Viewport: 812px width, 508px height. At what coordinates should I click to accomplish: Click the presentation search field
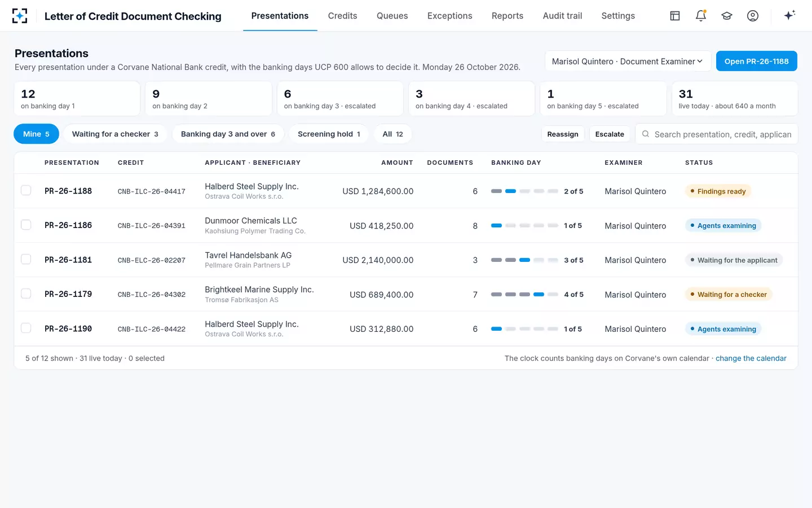coord(717,134)
